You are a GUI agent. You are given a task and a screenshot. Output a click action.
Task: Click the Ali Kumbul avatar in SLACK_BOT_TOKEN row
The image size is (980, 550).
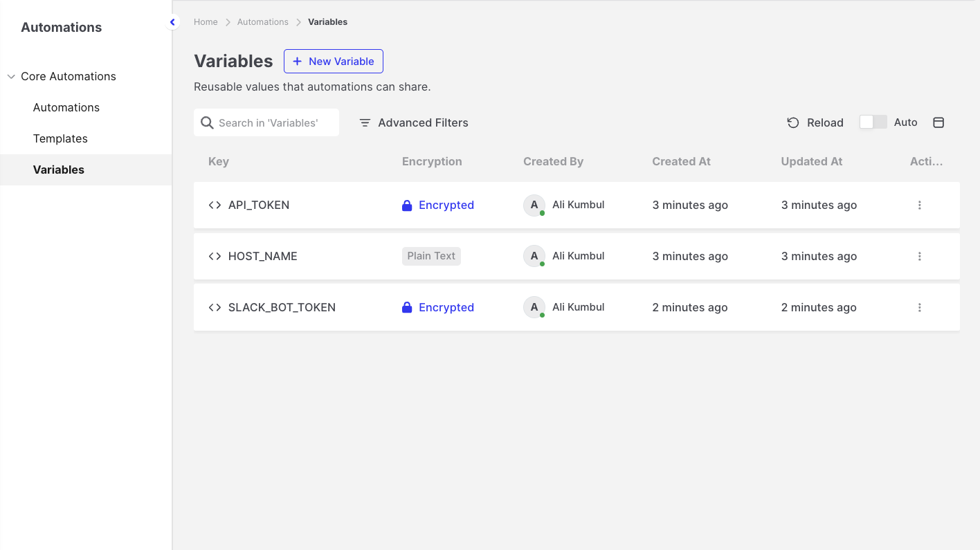coord(534,308)
